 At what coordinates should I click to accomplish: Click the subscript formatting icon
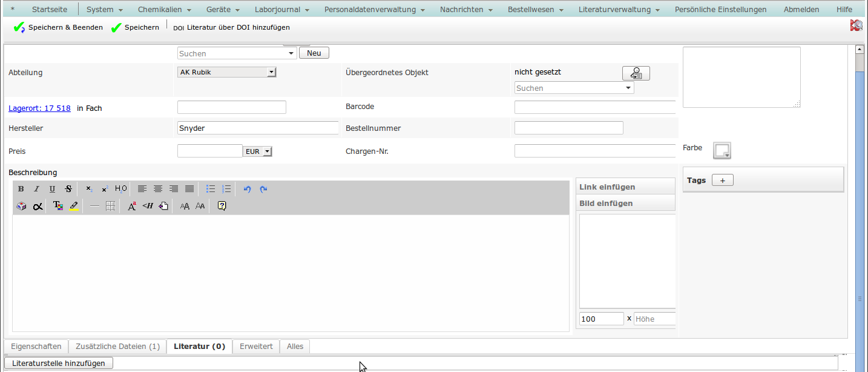[x=89, y=189]
